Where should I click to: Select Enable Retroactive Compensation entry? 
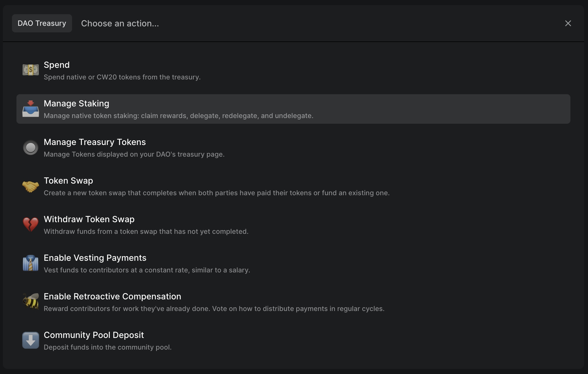tap(112, 297)
